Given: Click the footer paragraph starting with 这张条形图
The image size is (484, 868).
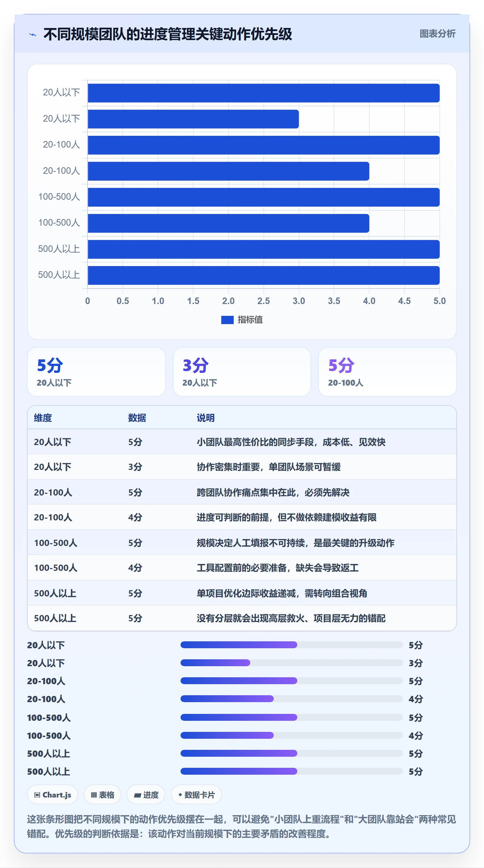Looking at the screenshot, I should [x=242, y=827].
